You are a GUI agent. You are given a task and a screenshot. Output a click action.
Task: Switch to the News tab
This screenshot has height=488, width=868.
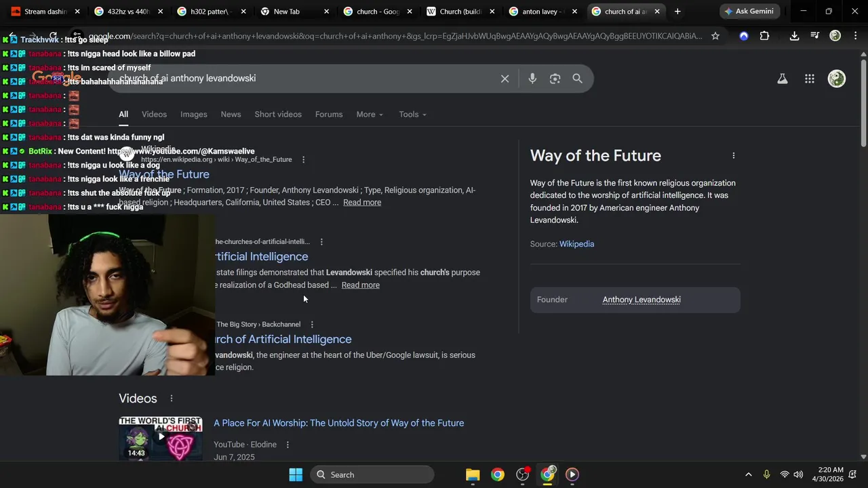click(x=231, y=115)
